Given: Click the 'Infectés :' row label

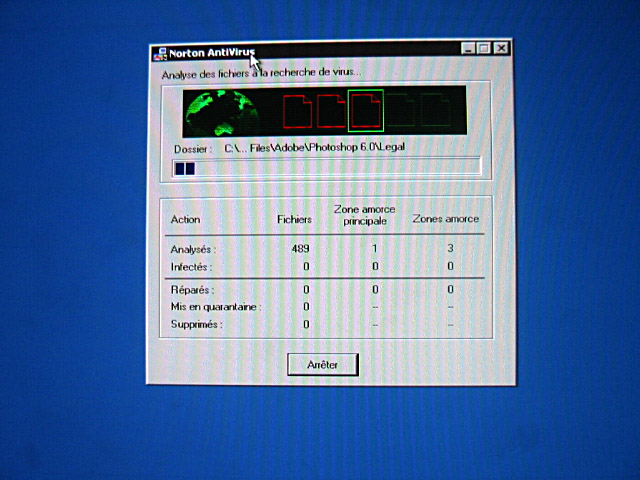Looking at the screenshot, I should pos(191,267).
